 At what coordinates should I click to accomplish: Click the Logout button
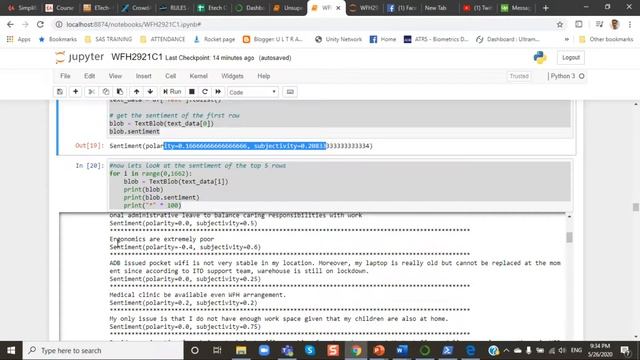point(571,58)
